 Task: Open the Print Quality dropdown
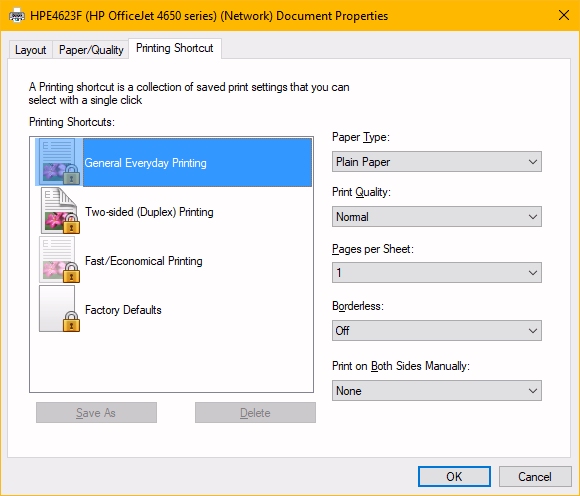tap(436, 217)
